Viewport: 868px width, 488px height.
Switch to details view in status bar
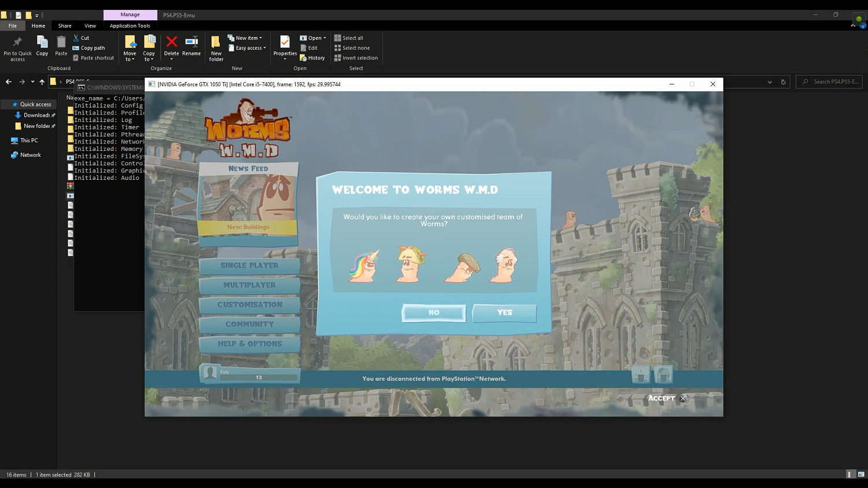coord(849,474)
